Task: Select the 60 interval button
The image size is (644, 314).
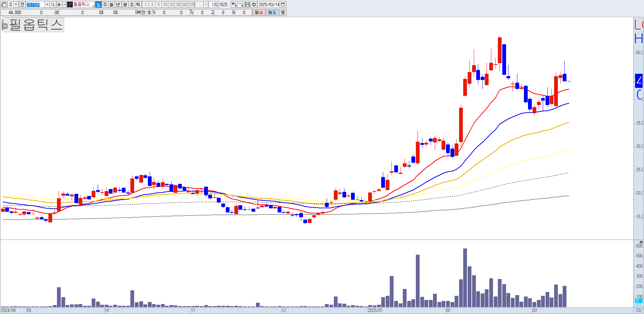Action: click(x=185, y=4)
